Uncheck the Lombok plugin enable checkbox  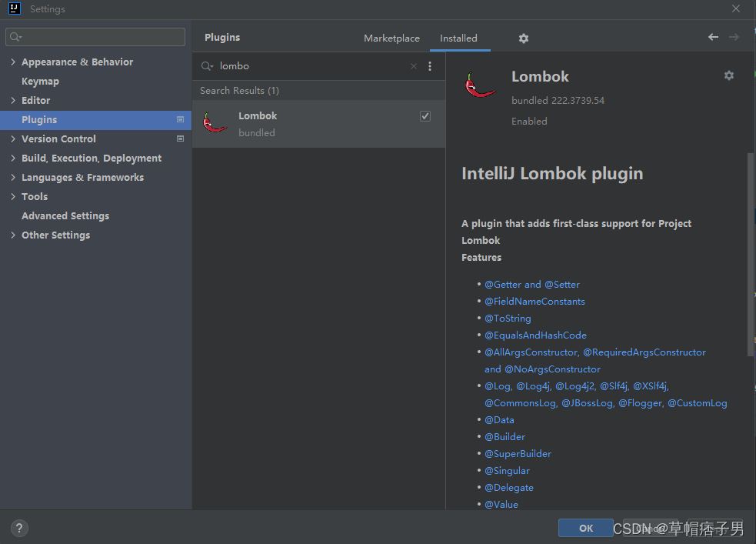coord(425,115)
